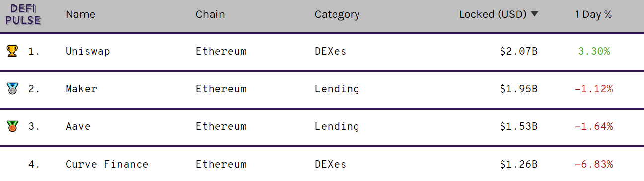Open the Aave project page
Screen dimensions: 644x181
click(x=78, y=126)
